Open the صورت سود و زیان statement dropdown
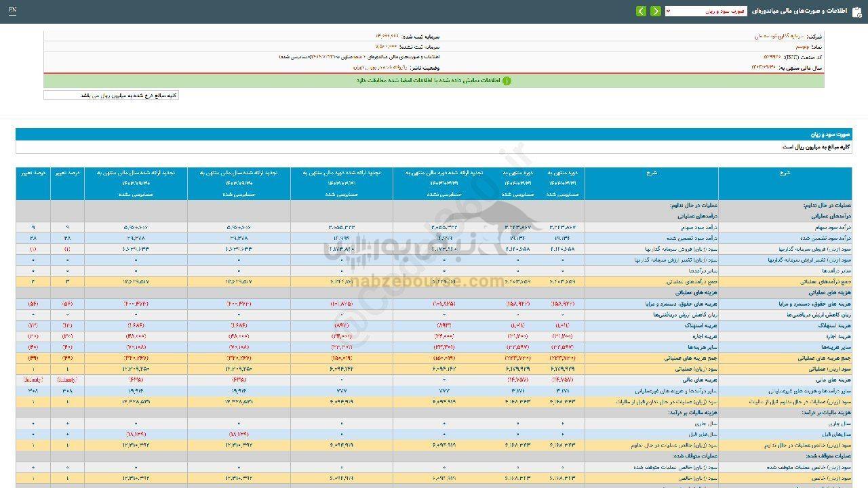Image resolution: width=868 pixels, height=488 pixels. point(705,11)
